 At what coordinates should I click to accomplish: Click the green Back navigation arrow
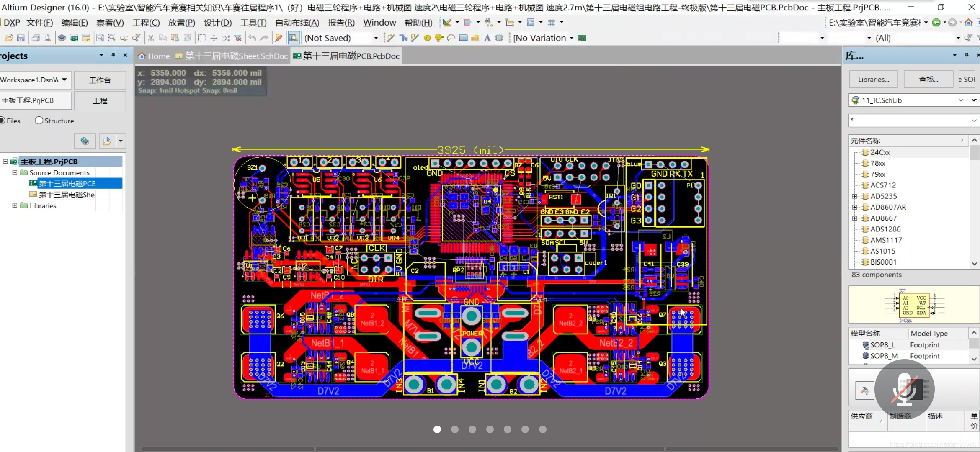click(936, 23)
